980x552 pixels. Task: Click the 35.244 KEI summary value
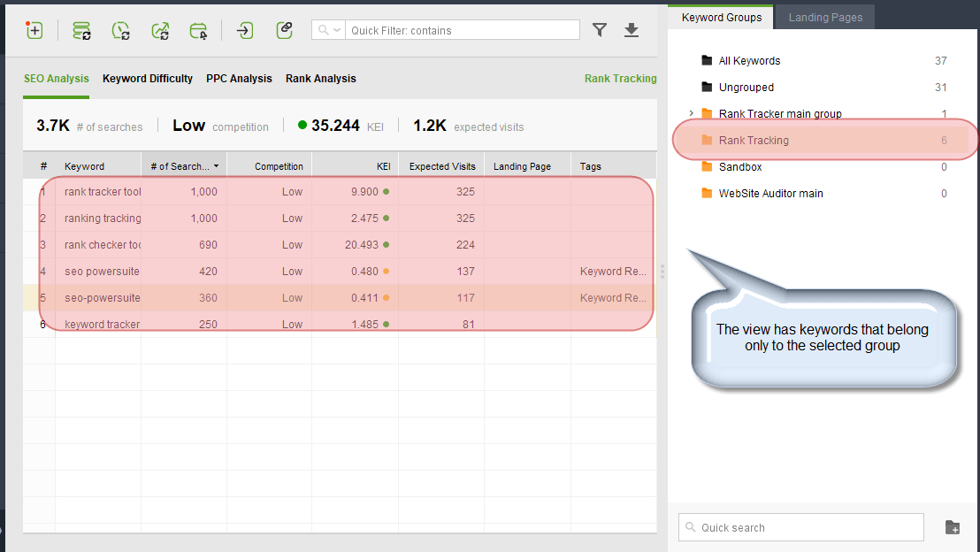(335, 126)
